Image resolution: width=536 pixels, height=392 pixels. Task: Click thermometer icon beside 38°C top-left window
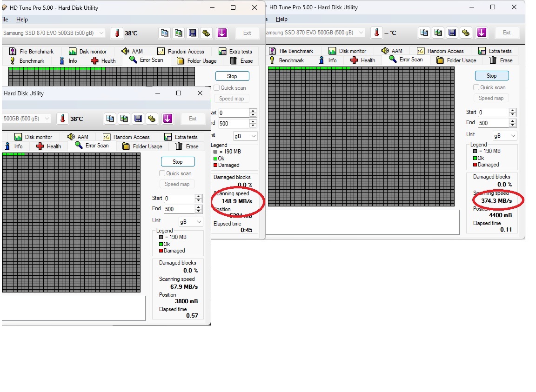117,33
